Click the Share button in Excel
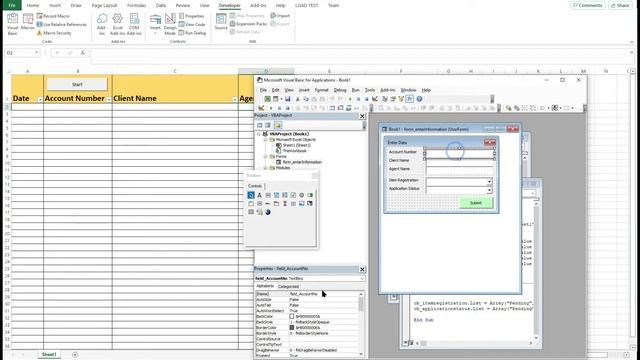This screenshot has height=360, width=640. pos(620,5)
